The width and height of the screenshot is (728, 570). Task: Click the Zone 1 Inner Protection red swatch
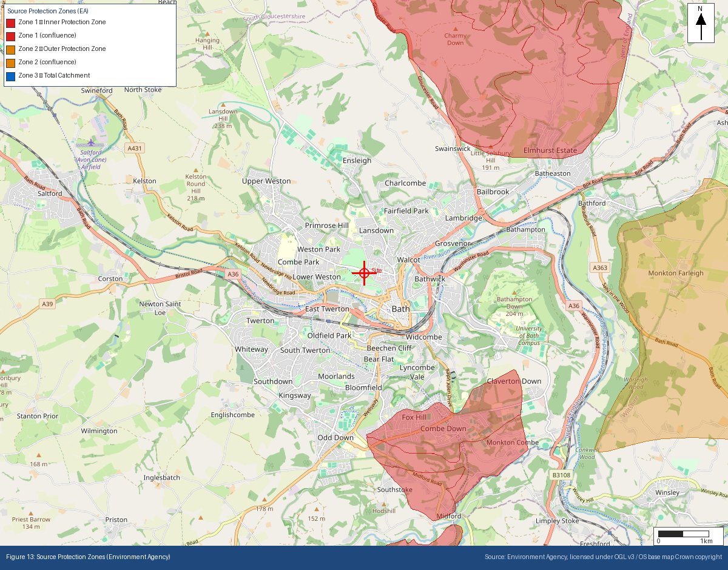(x=10, y=23)
